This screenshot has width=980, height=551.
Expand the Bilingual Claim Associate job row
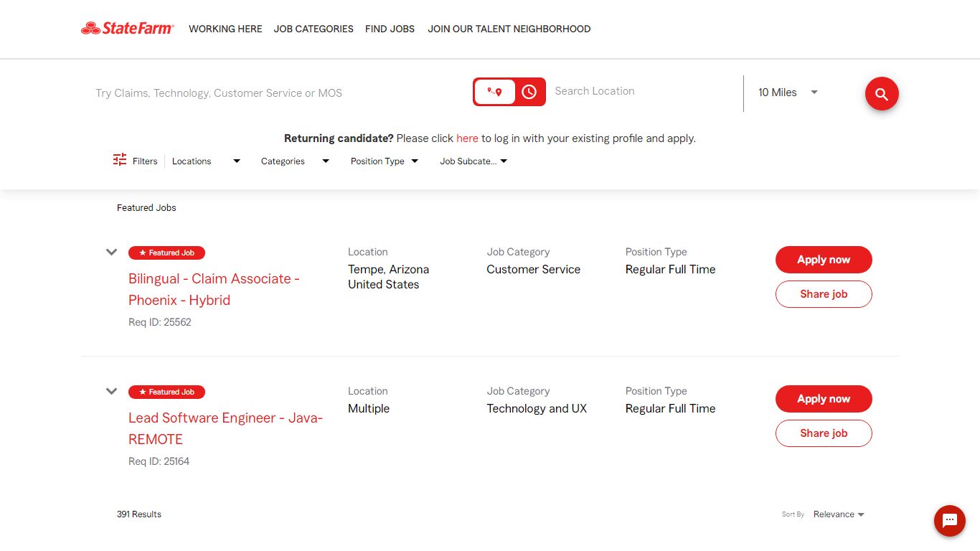[x=111, y=252]
